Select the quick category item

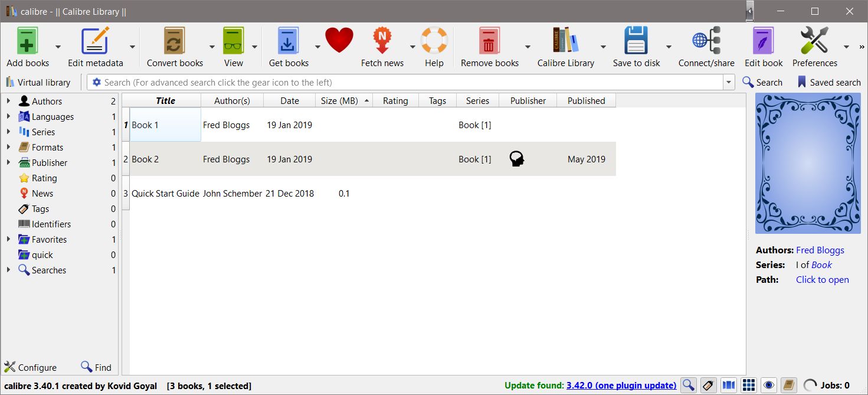coord(42,254)
